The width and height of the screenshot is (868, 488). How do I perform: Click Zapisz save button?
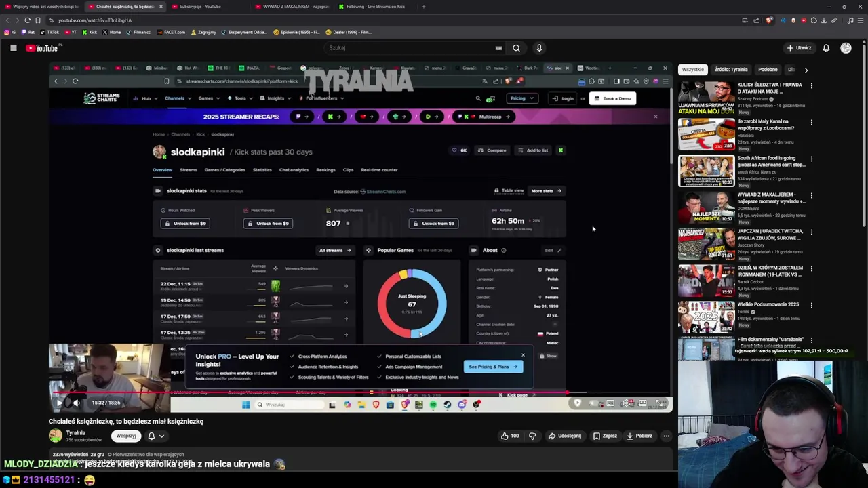pyautogui.click(x=605, y=436)
